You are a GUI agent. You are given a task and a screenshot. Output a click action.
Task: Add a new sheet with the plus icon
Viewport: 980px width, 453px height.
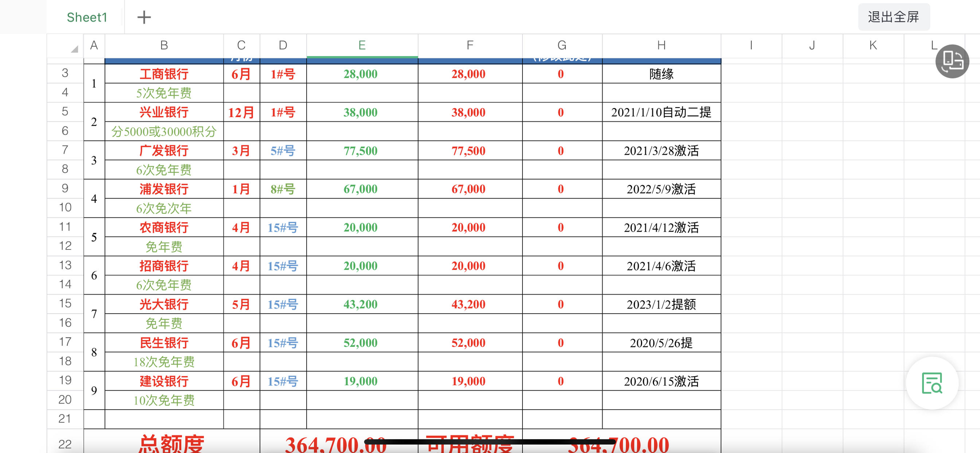pos(144,17)
